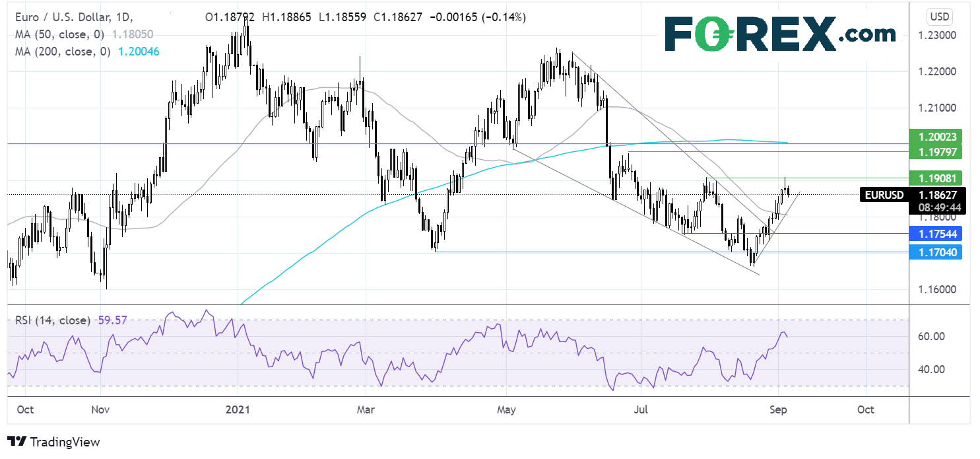Click the TradingView wordmark text
Viewport: 980px width, 459px height.
coord(65,442)
